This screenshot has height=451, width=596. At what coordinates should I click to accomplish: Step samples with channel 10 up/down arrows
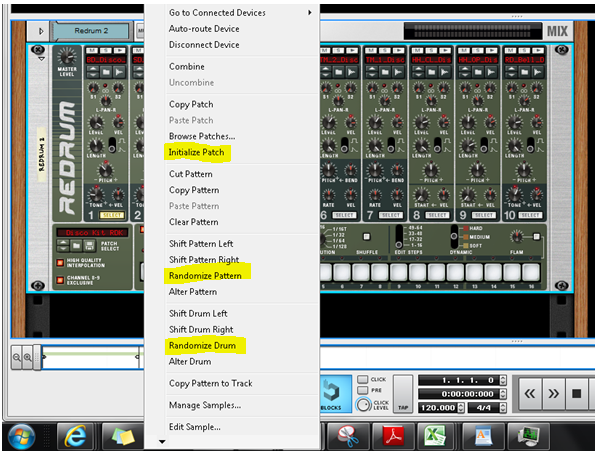(x=511, y=72)
